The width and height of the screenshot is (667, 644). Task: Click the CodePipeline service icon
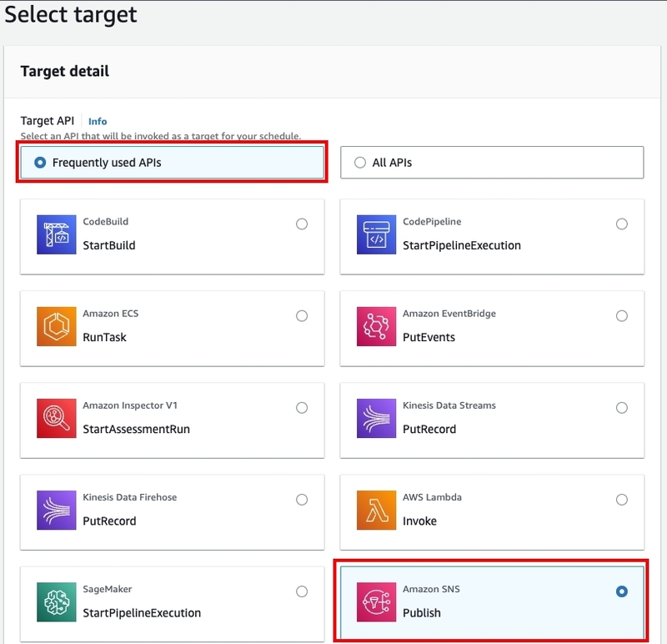(377, 234)
